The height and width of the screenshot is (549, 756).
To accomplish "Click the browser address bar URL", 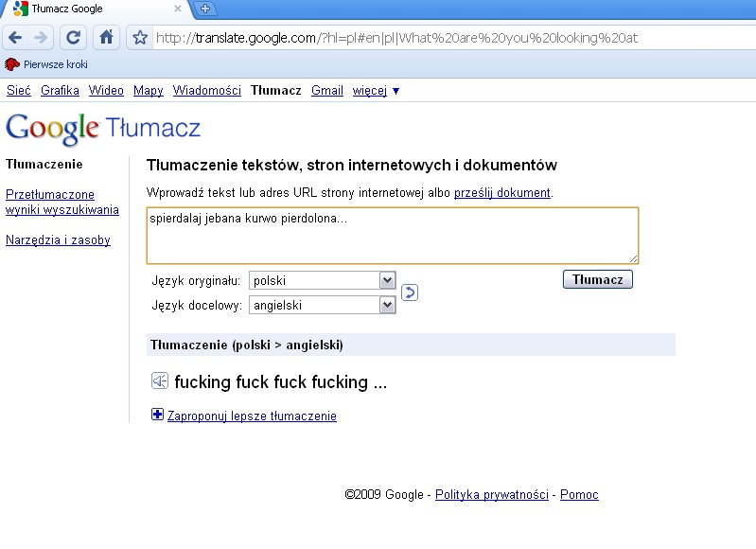I will tap(396, 38).
